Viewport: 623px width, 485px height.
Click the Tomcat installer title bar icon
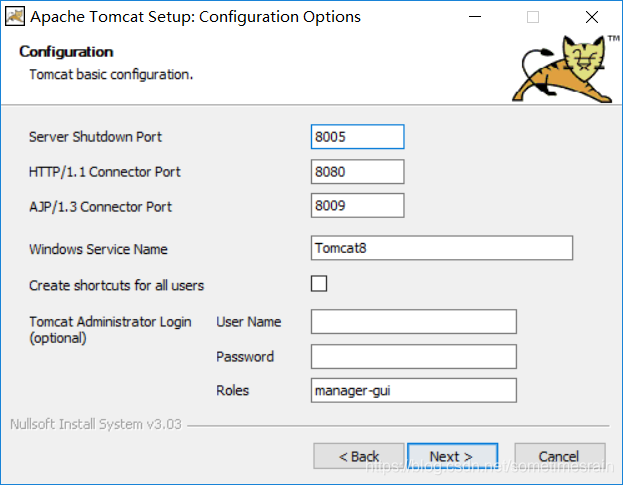tap(15, 17)
